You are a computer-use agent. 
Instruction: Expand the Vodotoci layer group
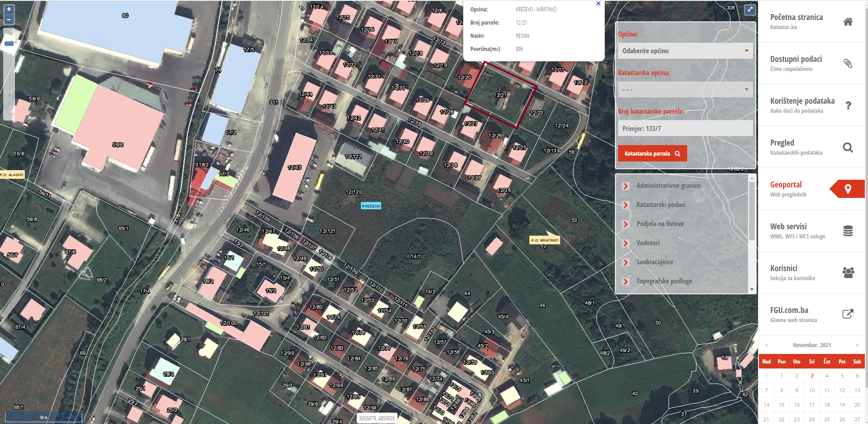tap(626, 243)
